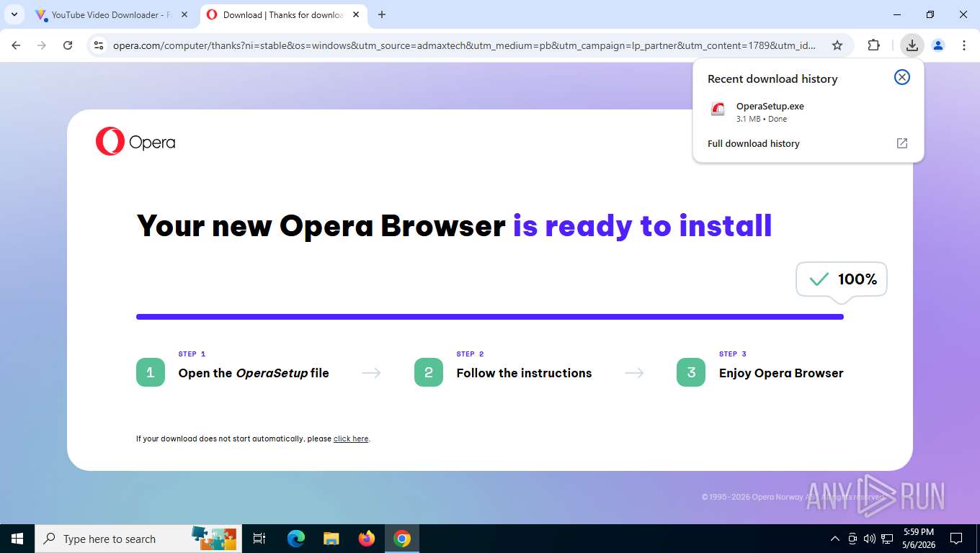This screenshot has height=553, width=980.
Task: Click 'Follow the instructions' step text
Action: (x=524, y=373)
